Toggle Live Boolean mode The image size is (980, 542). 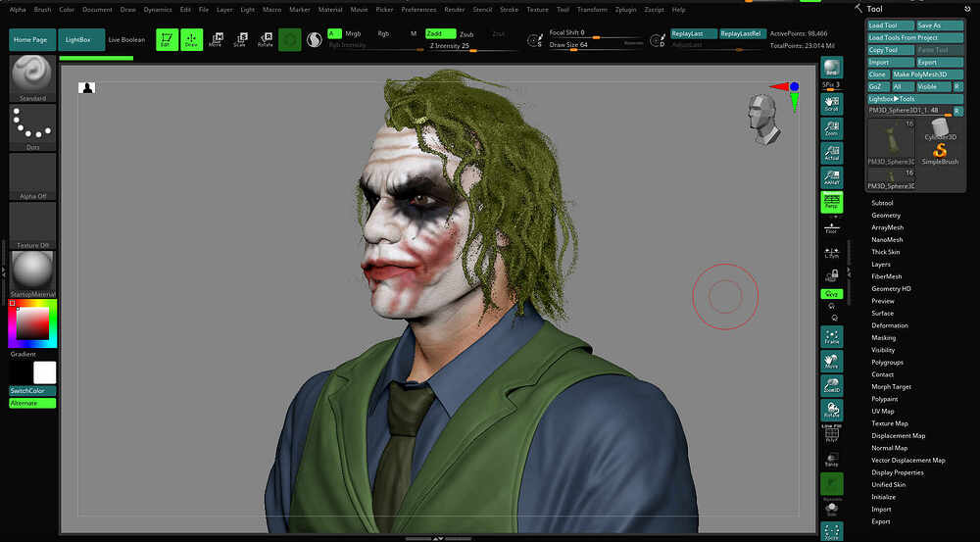[126, 39]
